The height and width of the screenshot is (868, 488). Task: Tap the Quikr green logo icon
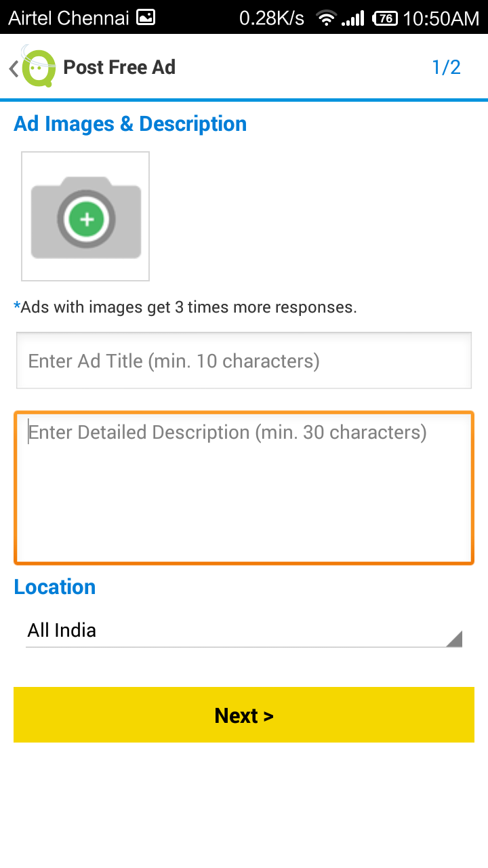click(38, 66)
